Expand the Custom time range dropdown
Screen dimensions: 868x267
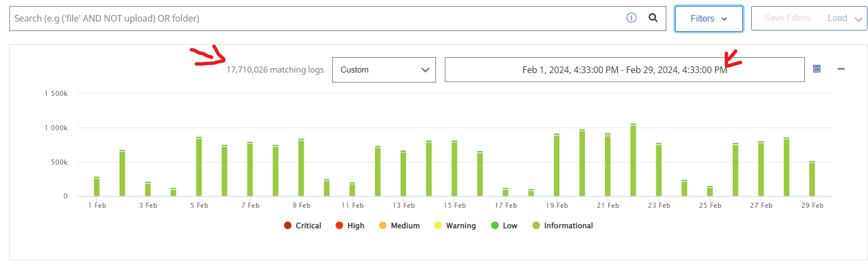(384, 70)
